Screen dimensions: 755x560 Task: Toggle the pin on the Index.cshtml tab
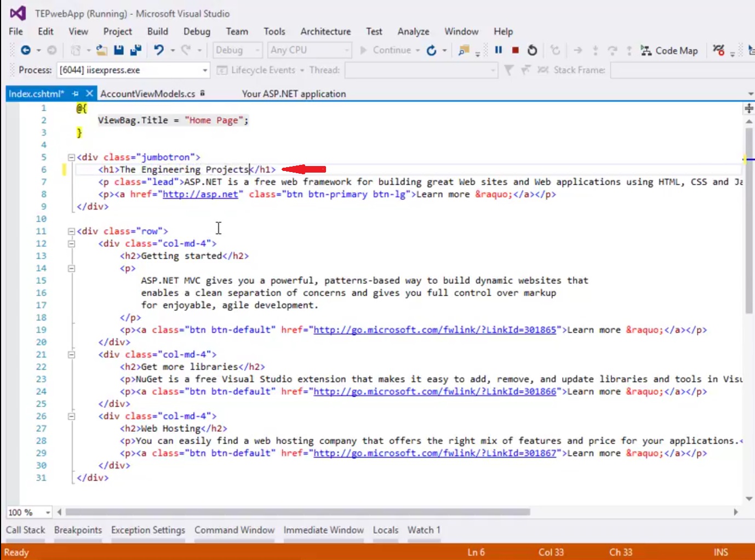coord(76,94)
